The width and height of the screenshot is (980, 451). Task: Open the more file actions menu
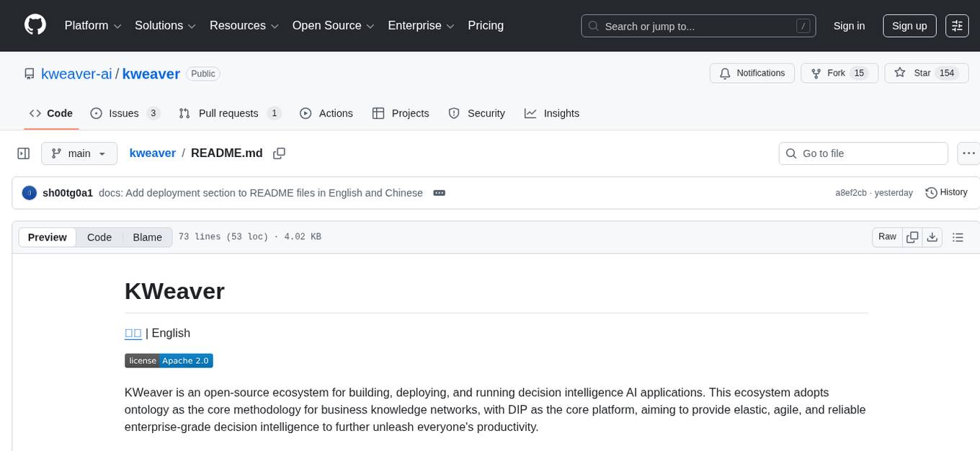pos(968,153)
